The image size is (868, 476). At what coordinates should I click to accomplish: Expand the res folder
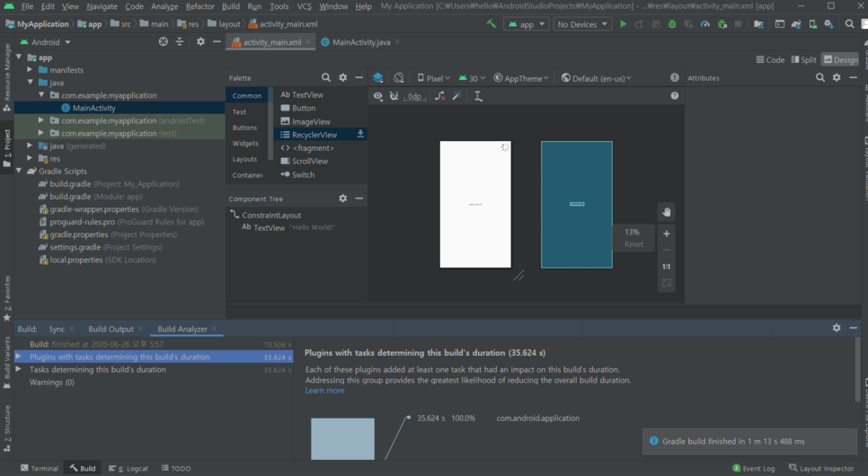[30, 158]
